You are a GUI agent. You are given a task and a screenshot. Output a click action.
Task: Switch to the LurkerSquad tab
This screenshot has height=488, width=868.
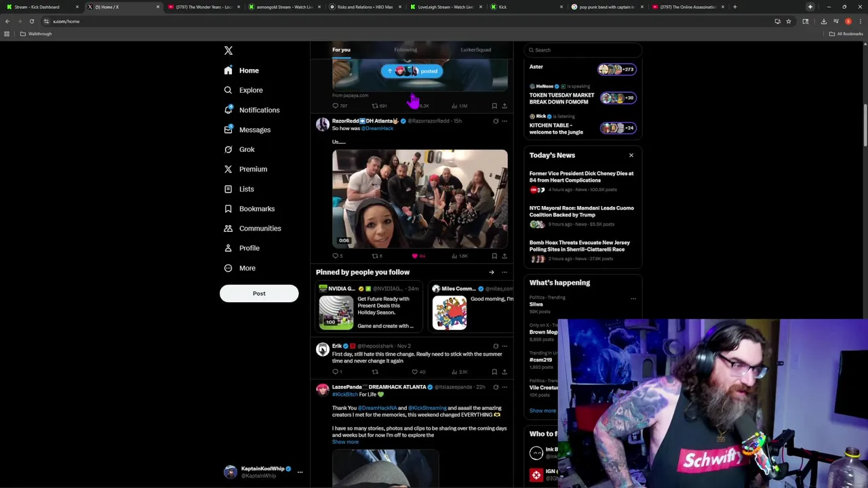[x=475, y=49]
